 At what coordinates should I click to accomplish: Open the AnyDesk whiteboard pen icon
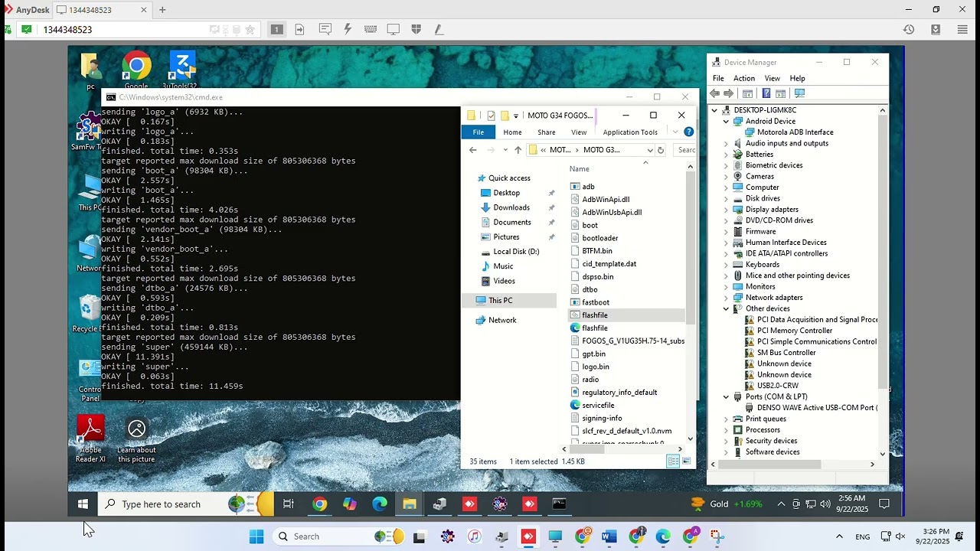(x=439, y=29)
